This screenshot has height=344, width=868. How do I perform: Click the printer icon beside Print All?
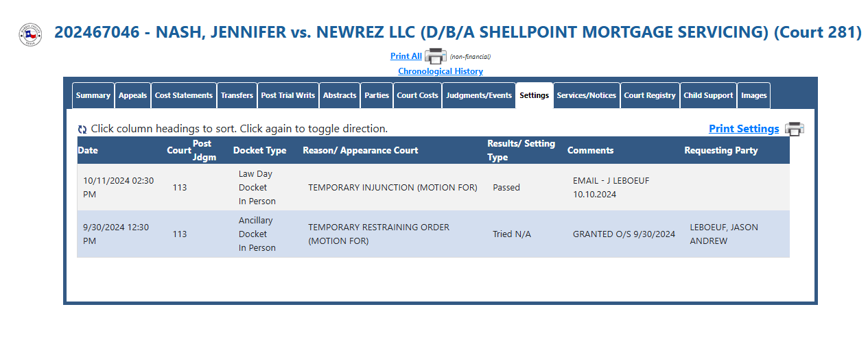click(x=436, y=56)
